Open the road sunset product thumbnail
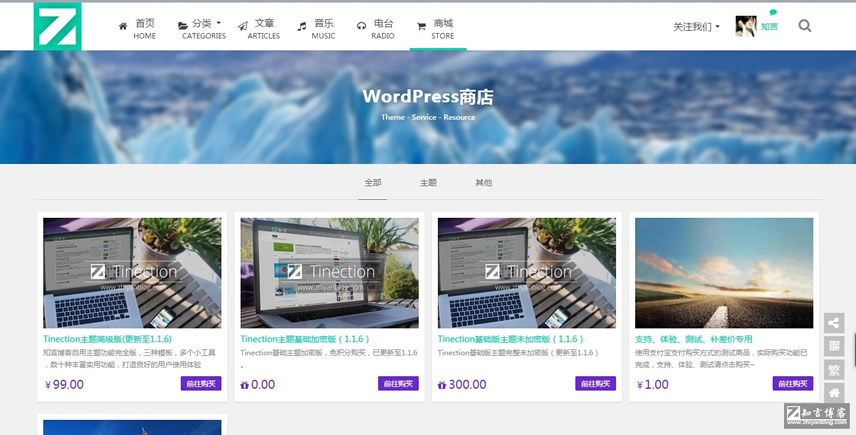The height and width of the screenshot is (435, 856). pyautogui.click(x=724, y=273)
